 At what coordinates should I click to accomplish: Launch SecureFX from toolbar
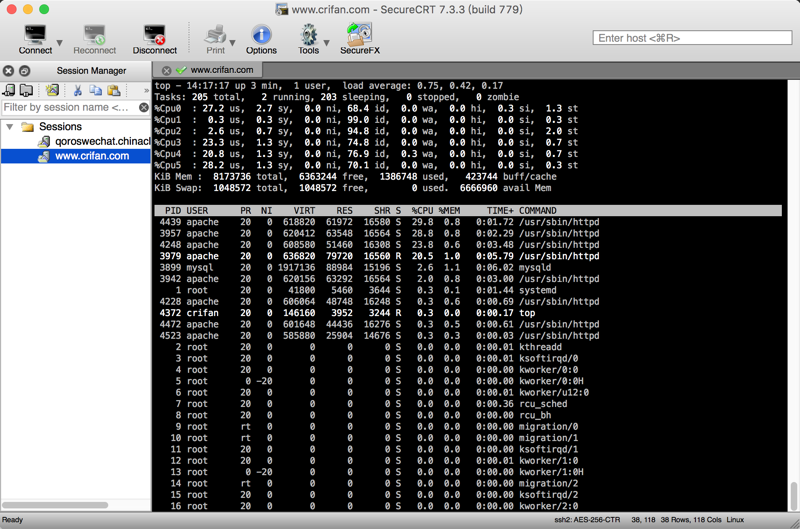click(360, 39)
